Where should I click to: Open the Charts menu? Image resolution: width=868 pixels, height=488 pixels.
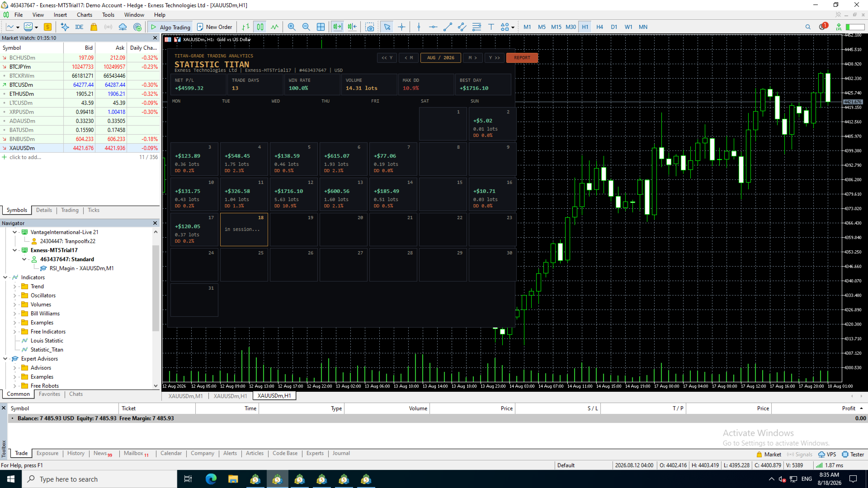tap(85, 15)
